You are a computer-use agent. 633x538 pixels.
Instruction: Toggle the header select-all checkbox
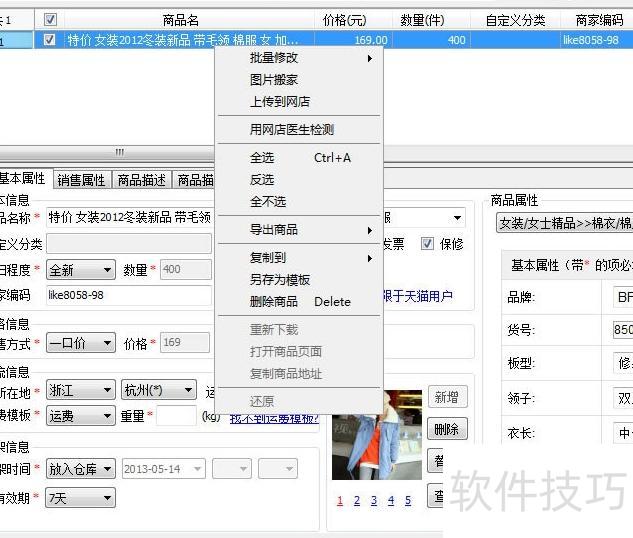coord(50,19)
